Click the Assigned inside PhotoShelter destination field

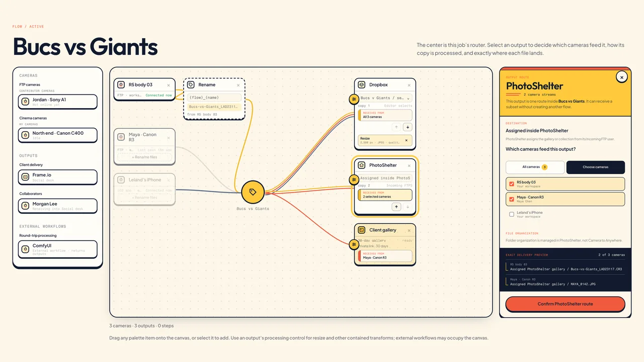click(x=385, y=178)
